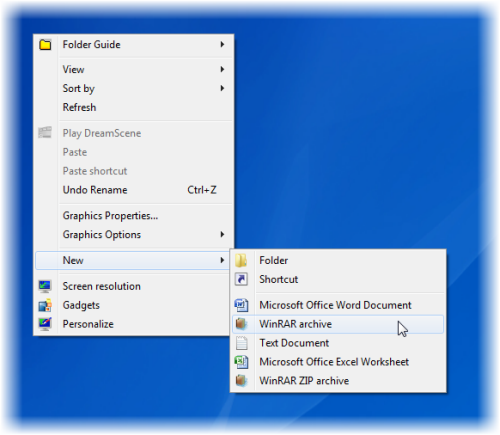Click the Text Document page icon
This screenshot has width=500, height=435.
click(242, 343)
